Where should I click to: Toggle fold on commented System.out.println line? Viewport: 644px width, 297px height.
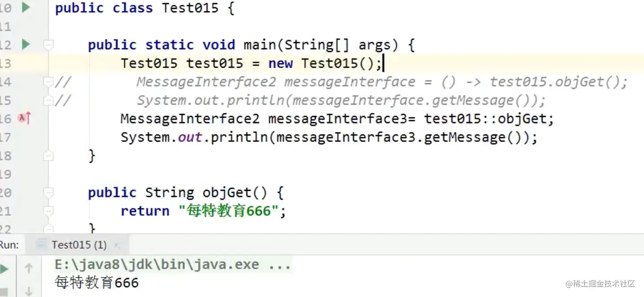(49, 100)
